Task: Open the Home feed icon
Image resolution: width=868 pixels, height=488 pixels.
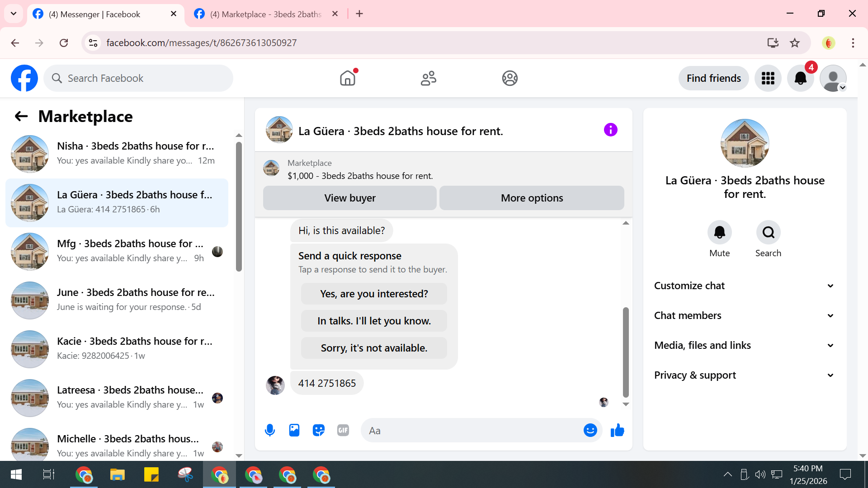Action: tap(348, 78)
